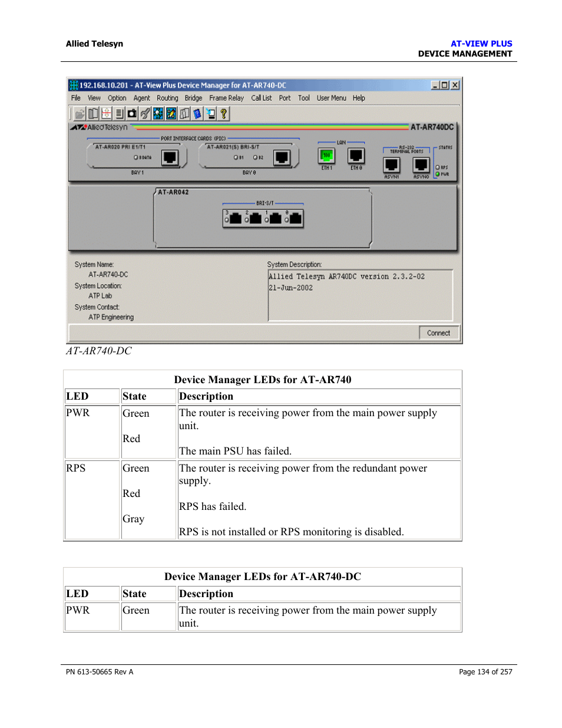Viewport: 562px width, 728px height.
Task: Click the text list toolbar icon
Action: click(119, 114)
